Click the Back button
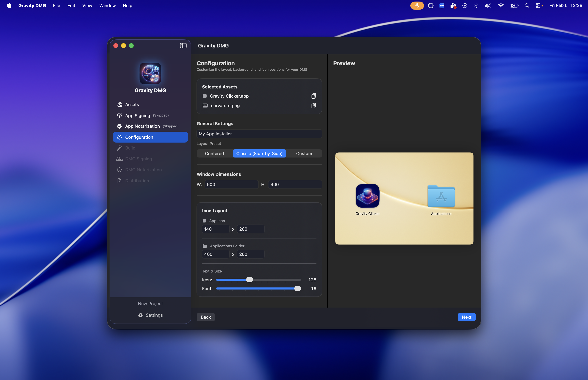The height and width of the screenshot is (380, 588). [206, 317]
